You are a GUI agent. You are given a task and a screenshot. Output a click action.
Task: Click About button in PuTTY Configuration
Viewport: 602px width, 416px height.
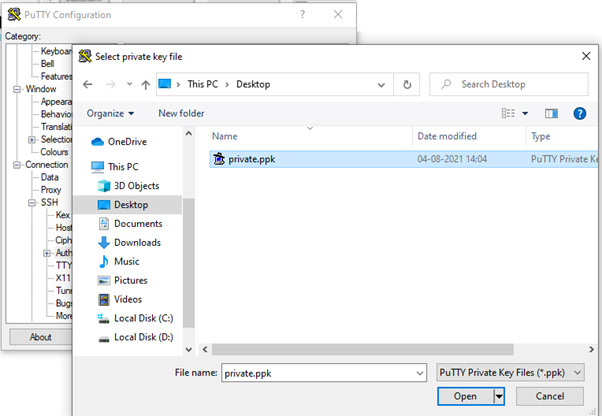41,337
